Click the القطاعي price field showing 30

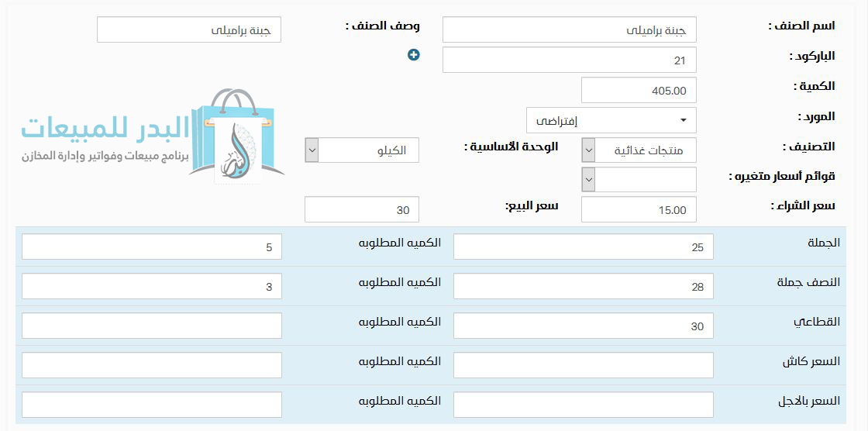pos(584,326)
